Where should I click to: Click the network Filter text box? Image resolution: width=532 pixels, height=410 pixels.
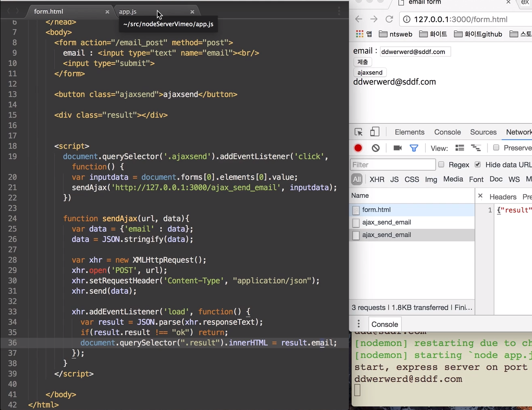(x=393, y=165)
